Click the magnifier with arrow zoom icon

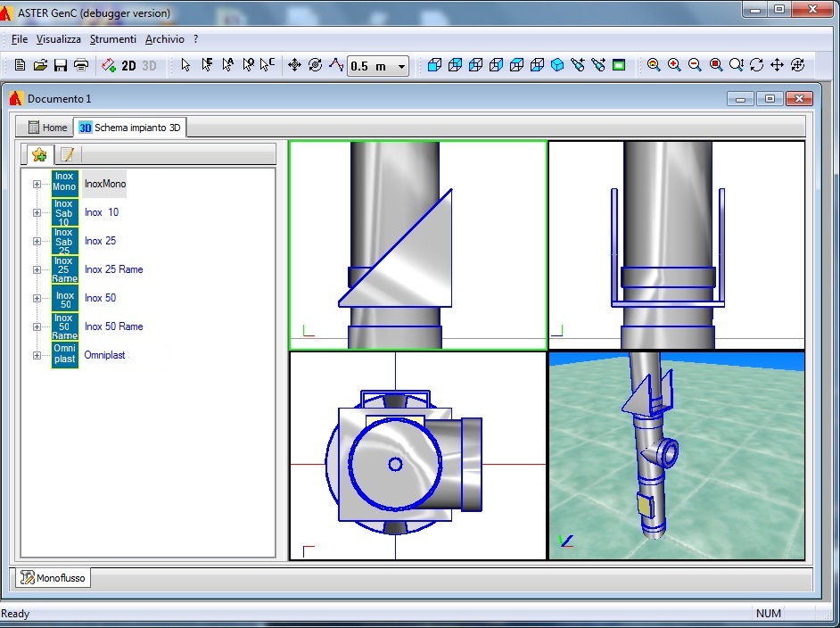pyautogui.click(x=736, y=65)
